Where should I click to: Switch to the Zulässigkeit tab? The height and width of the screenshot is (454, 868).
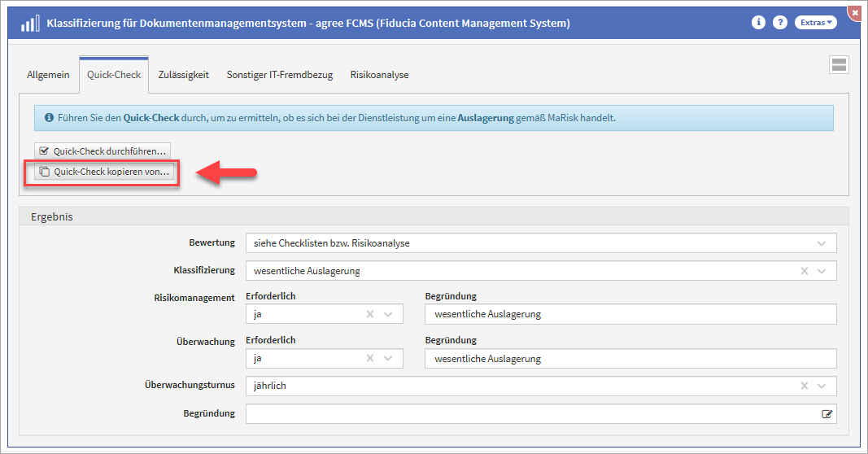coord(183,75)
